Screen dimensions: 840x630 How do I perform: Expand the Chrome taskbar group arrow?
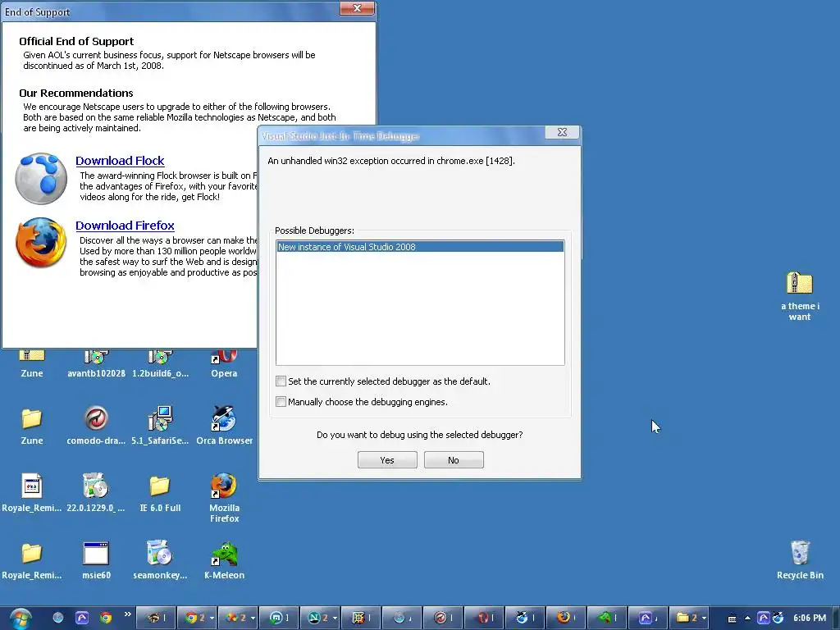tap(212, 618)
